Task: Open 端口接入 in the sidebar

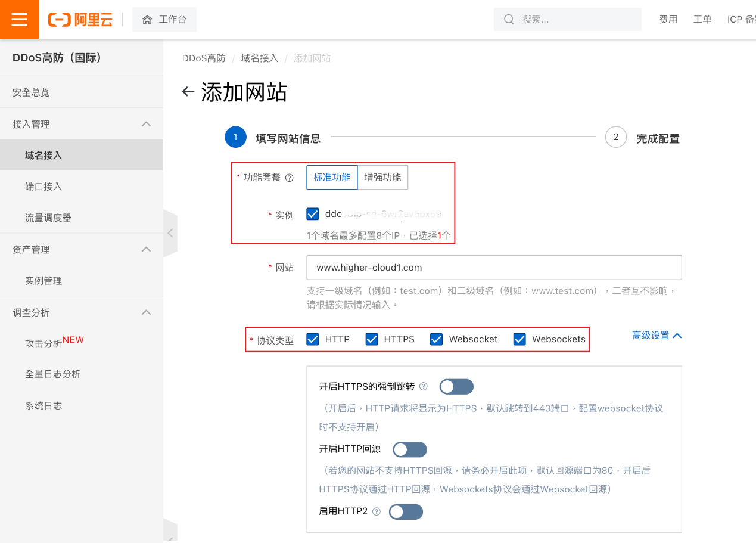Action: pos(43,187)
